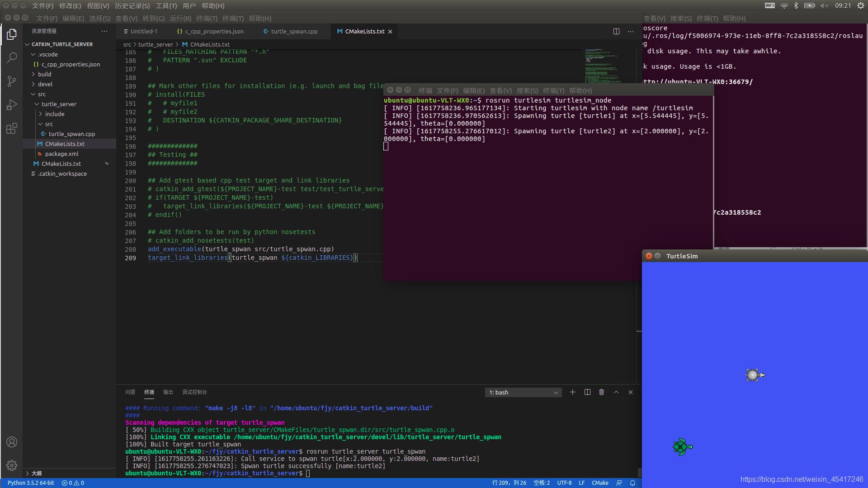Open 历史记录(S) menu in top bar
Viewport: 868px width, 488px height.
(x=132, y=6)
